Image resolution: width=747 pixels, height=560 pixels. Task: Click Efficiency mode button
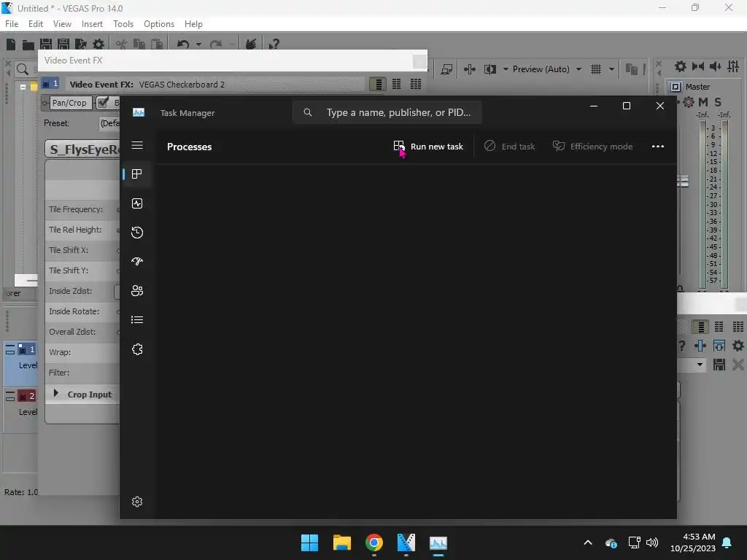592,147
